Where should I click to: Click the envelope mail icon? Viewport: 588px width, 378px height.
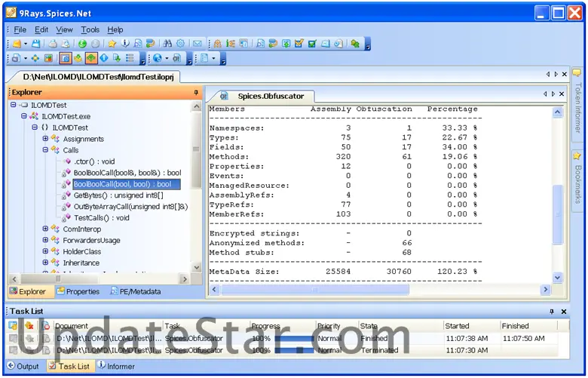click(198, 44)
